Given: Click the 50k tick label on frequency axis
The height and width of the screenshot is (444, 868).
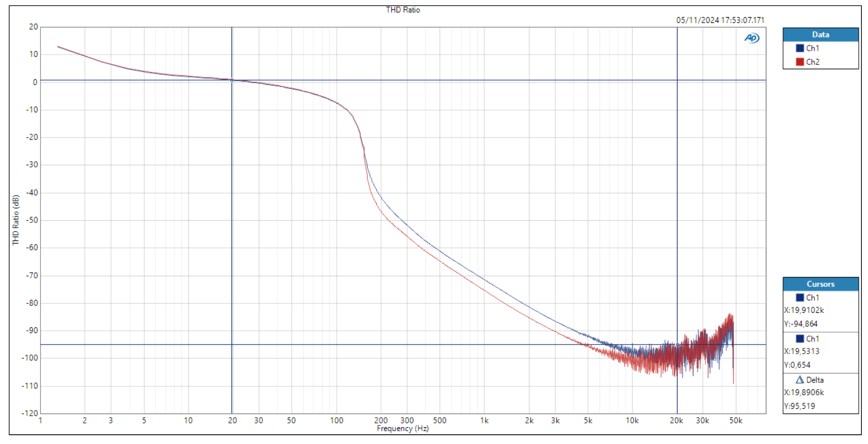Looking at the screenshot, I should pyautogui.click(x=736, y=421).
